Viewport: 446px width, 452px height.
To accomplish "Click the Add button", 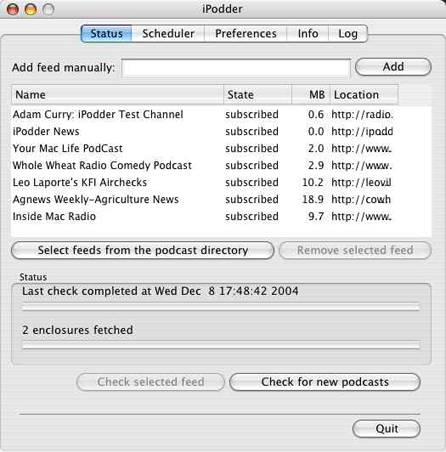I will coord(393,67).
